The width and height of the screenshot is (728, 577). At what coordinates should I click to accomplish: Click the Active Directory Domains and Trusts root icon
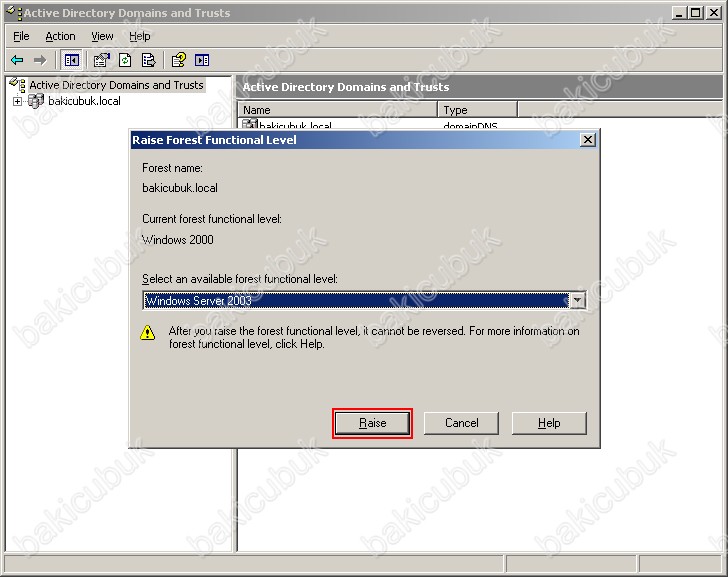[x=17, y=85]
